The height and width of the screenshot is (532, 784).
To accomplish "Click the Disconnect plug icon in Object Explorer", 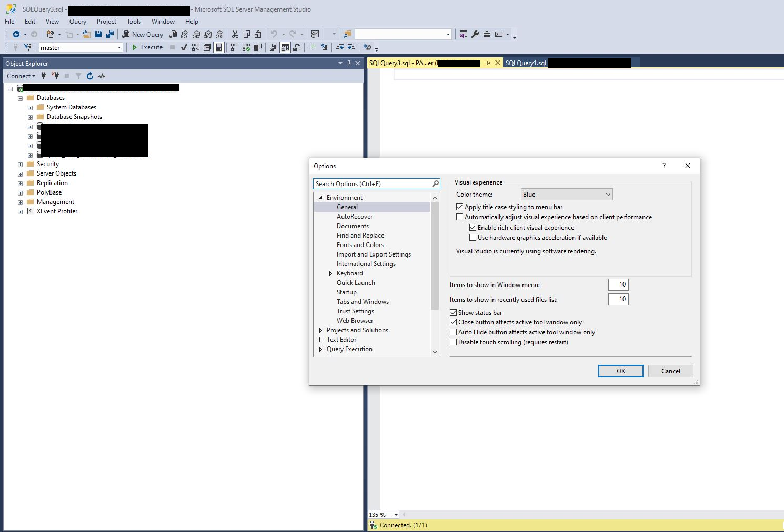I will click(55, 76).
